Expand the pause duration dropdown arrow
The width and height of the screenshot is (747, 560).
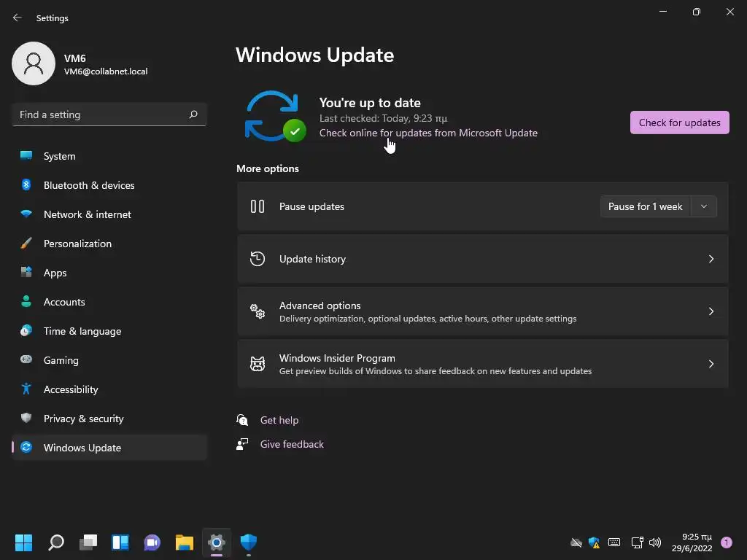click(x=704, y=206)
